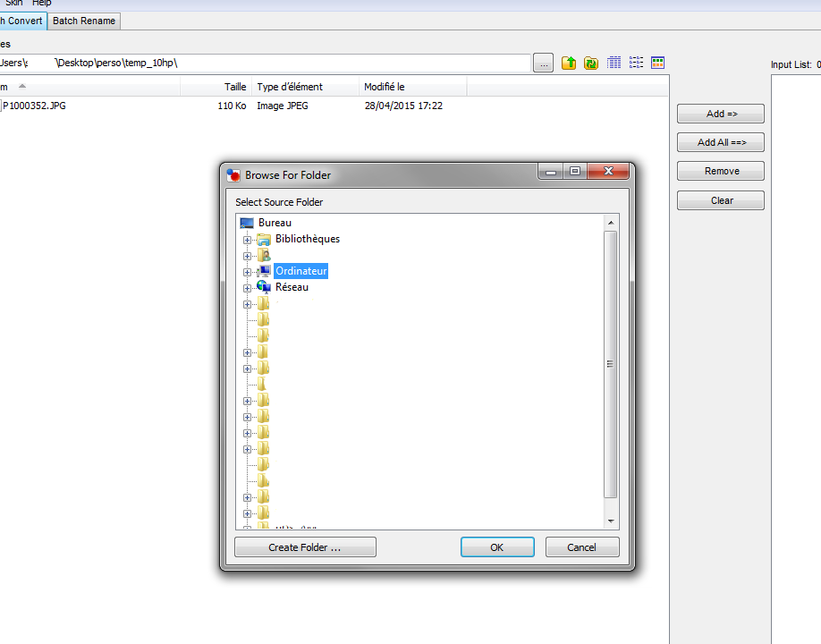Click the Bureau desktop icon in tree
The height and width of the screenshot is (644, 821).
pyautogui.click(x=247, y=223)
